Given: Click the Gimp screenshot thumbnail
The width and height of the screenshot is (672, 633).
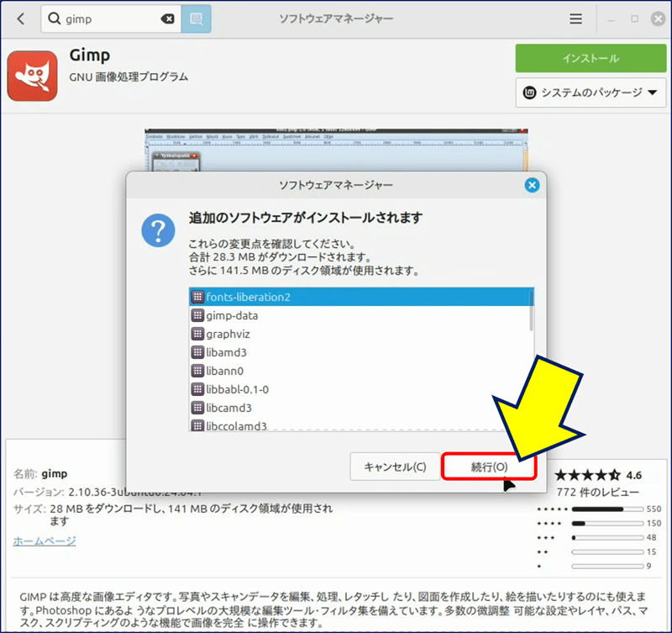Looking at the screenshot, I should pyautogui.click(x=336, y=150).
